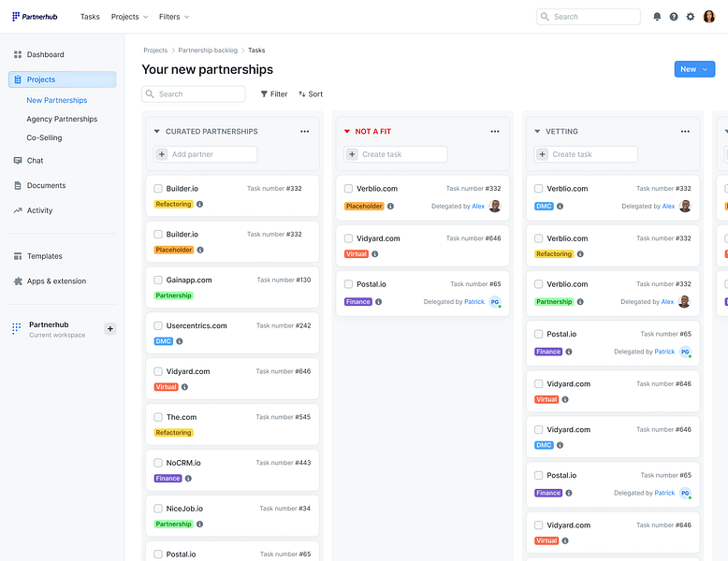This screenshot has height=561, width=728.
Task: Click Create task field in Vetting column
Action: point(586,154)
